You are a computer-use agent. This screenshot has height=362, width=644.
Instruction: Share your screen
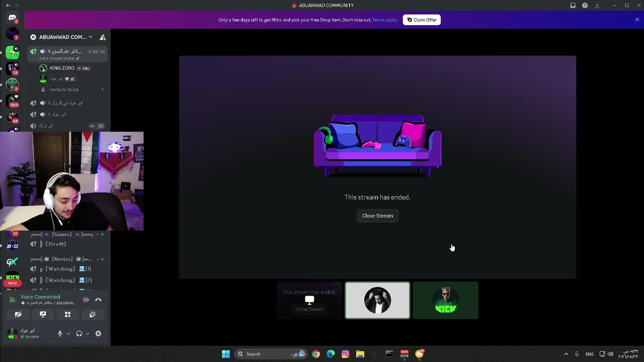(43, 314)
